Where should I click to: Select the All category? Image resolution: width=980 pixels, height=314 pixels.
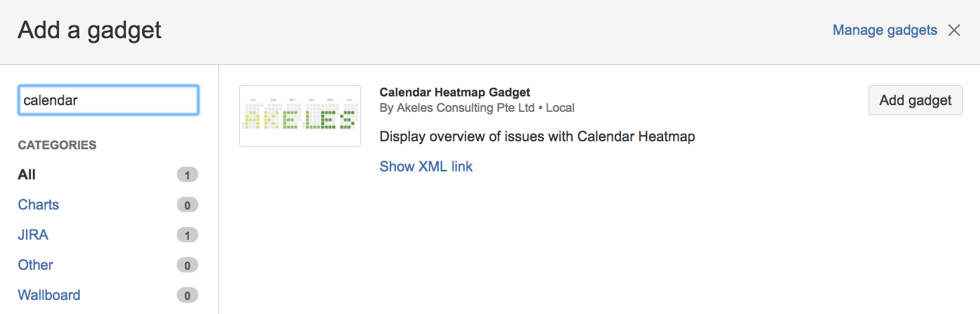[x=27, y=175]
